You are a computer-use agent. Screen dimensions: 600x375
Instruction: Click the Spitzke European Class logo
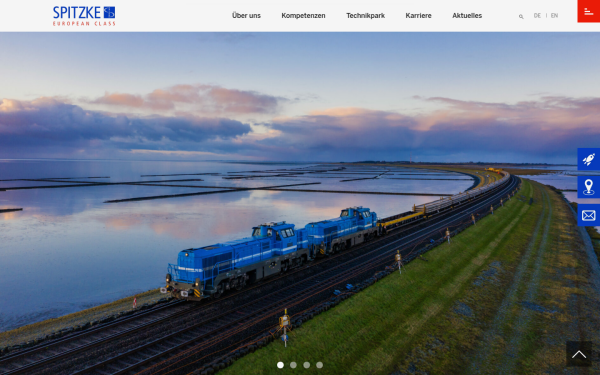point(84,16)
